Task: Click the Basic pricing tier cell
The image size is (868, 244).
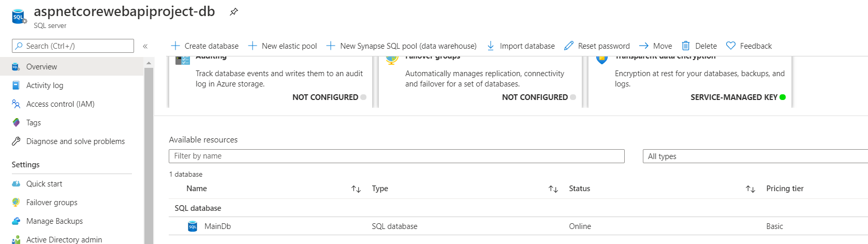Action: pos(774,226)
